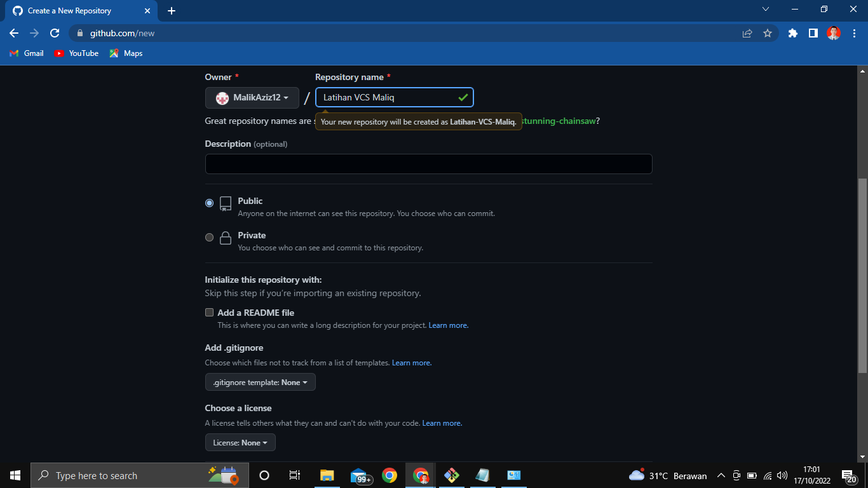Click the Windows Start button
Viewport: 868px width, 488px height.
point(15,475)
